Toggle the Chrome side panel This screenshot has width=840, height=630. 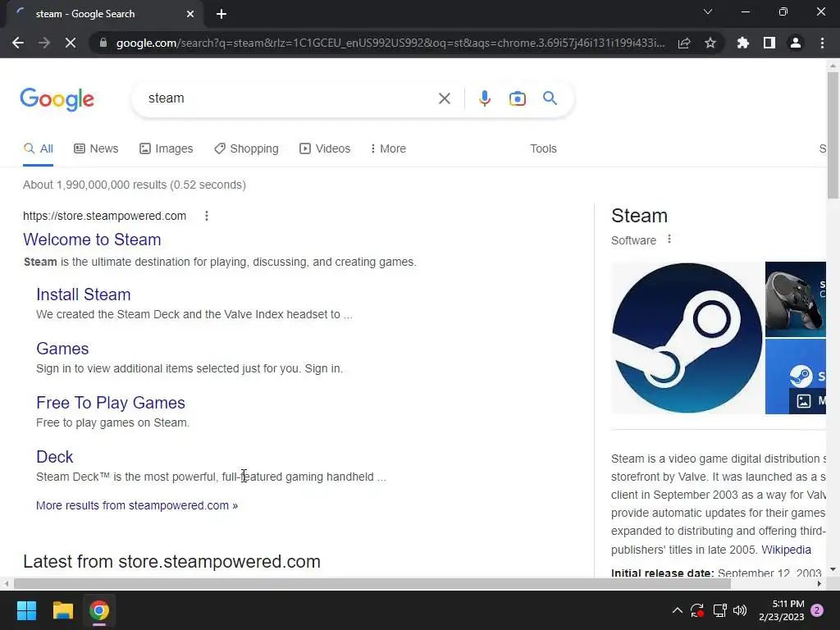click(769, 43)
